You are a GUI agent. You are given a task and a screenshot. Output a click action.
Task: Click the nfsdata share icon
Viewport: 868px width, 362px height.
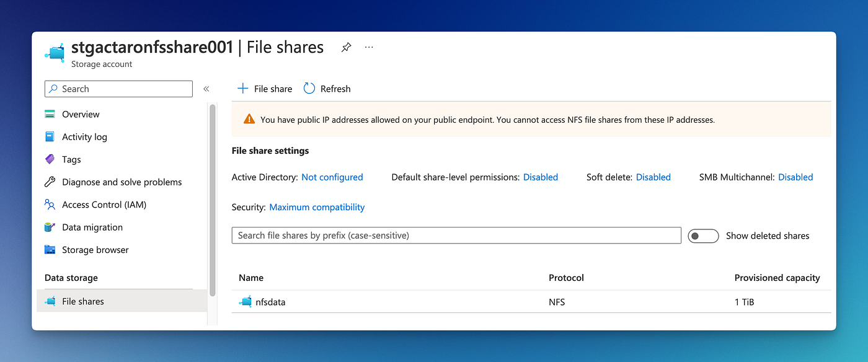[x=245, y=302]
